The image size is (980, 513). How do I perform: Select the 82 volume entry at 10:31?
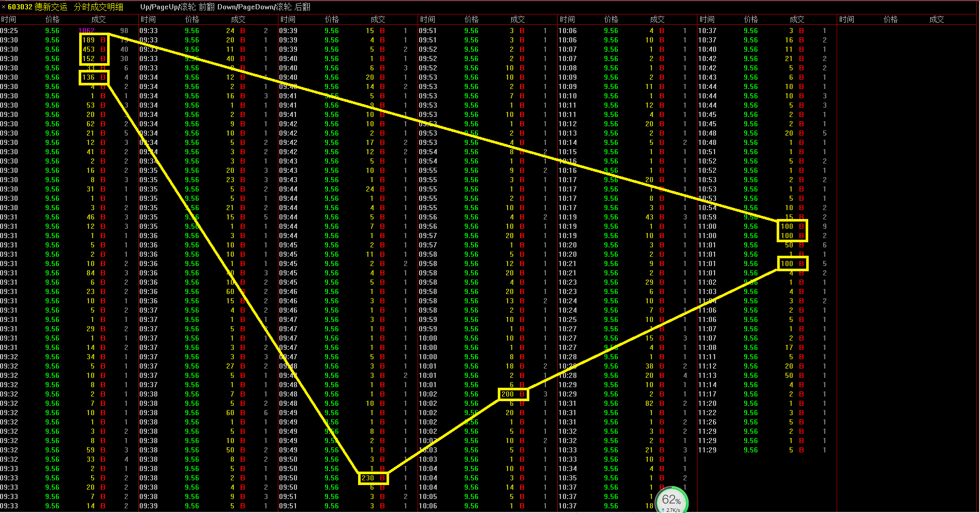(649, 403)
